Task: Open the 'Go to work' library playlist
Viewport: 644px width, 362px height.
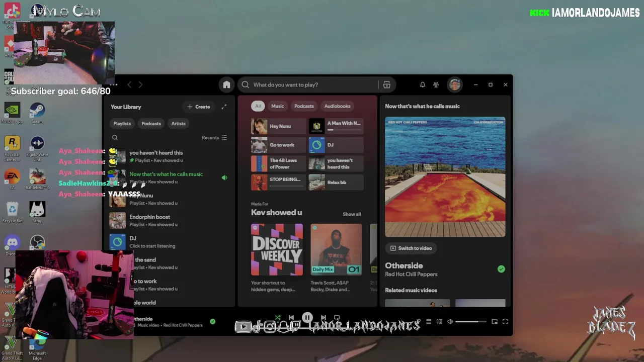Action: [169, 285]
